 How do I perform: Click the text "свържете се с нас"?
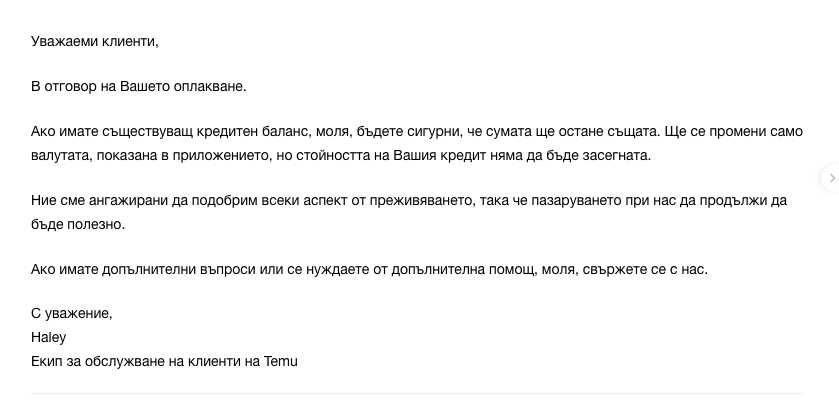click(x=647, y=269)
